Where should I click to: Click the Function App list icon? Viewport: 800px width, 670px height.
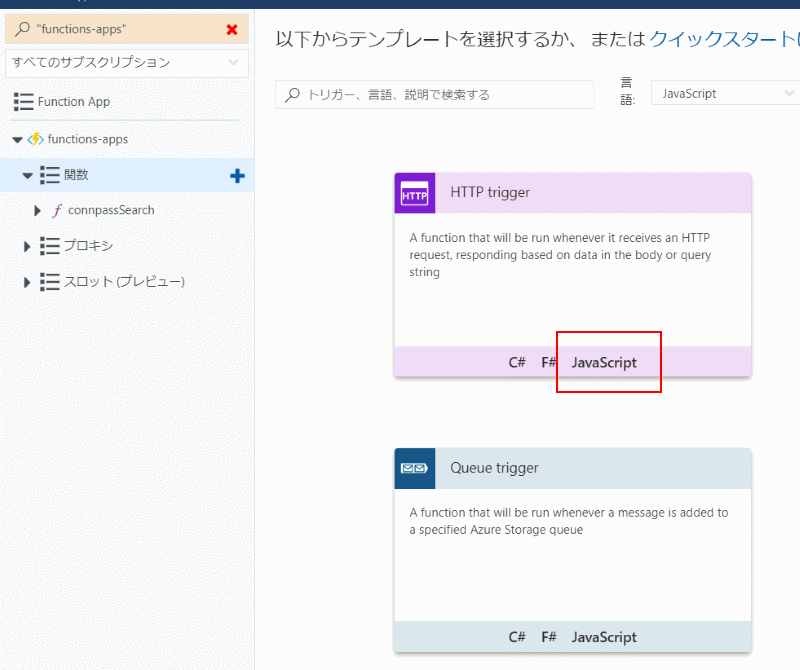(x=22, y=101)
